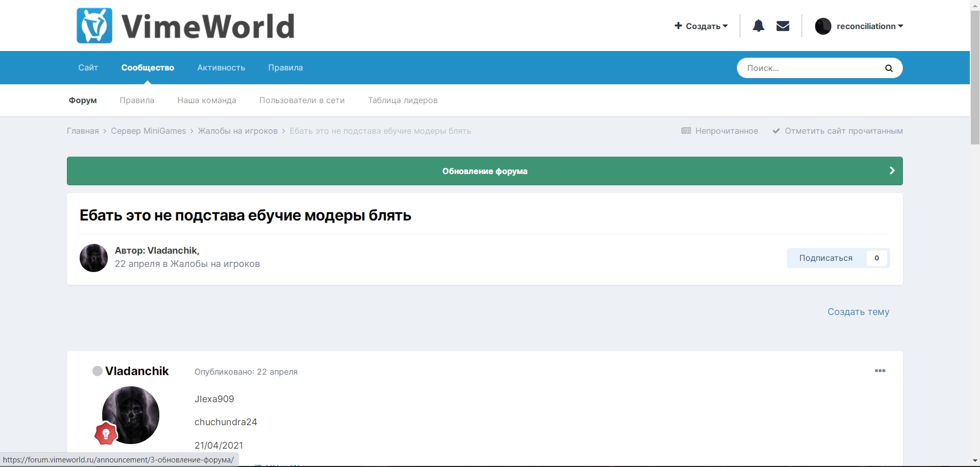
Task: Open the messages envelope icon
Action: point(782,26)
